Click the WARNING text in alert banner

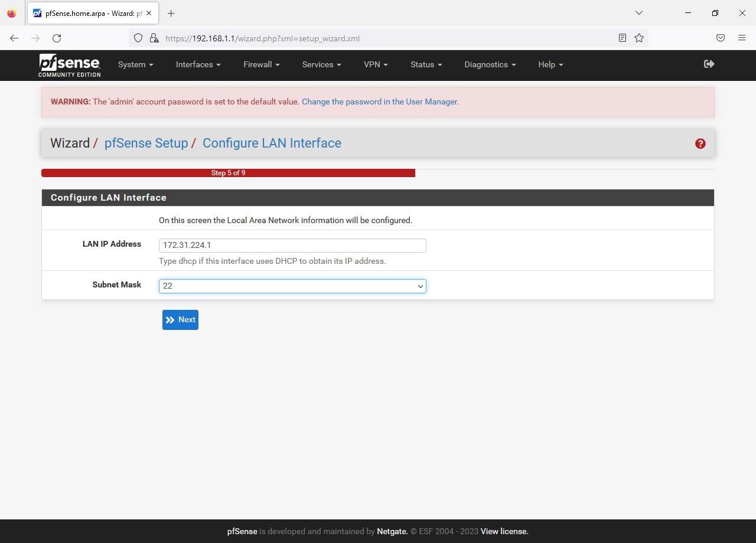(70, 102)
